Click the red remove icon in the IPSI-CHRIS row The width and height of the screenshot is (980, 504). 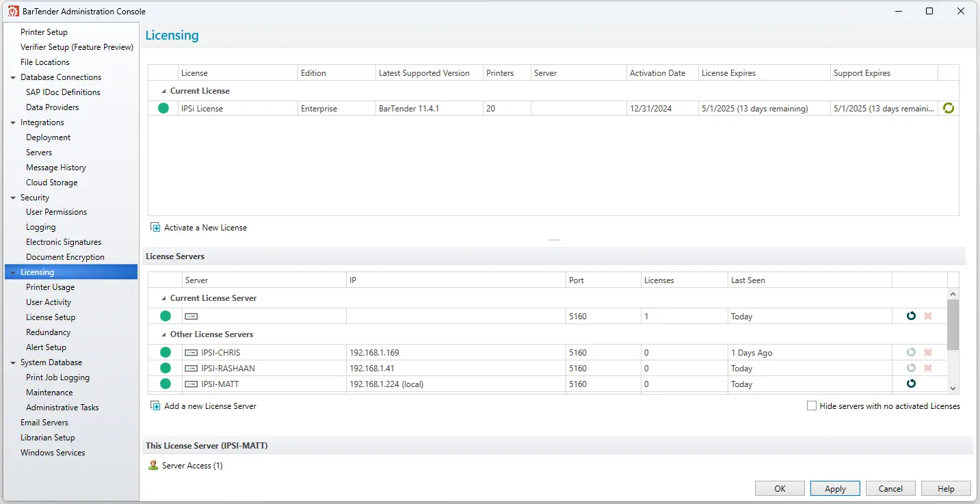[x=928, y=352]
